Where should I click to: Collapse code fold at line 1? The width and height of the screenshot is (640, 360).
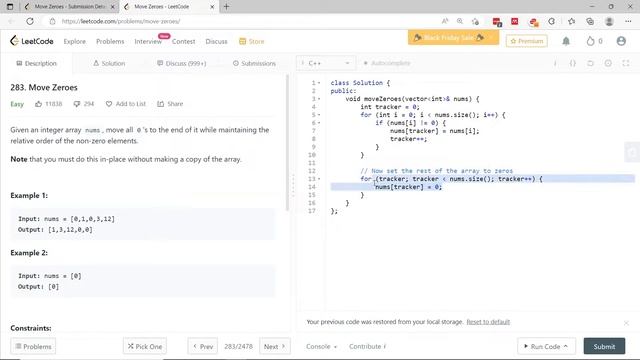tap(319, 83)
